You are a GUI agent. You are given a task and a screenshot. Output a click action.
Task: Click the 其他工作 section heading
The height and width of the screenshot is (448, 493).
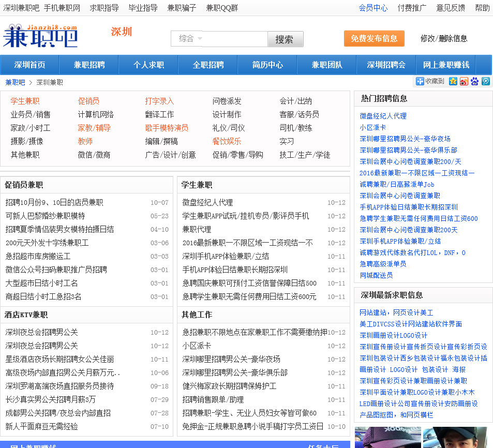pyautogui.click(x=197, y=315)
